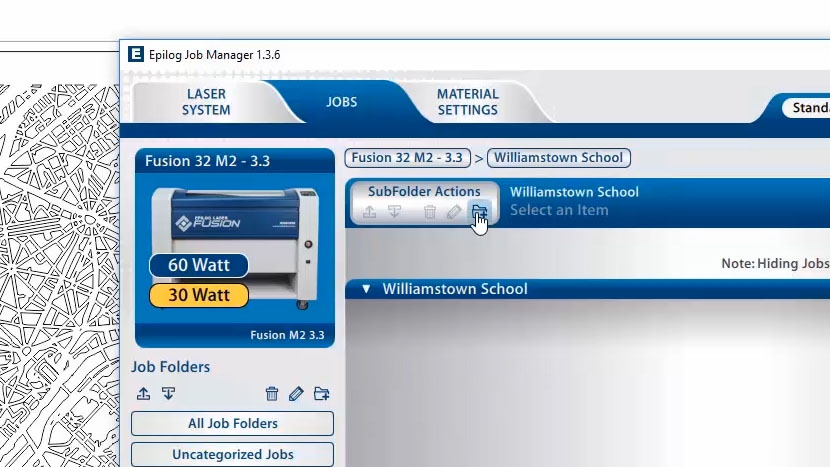Click the export icon in SubFolder Actions
This screenshot has width=830, height=467.
coord(370,212)
